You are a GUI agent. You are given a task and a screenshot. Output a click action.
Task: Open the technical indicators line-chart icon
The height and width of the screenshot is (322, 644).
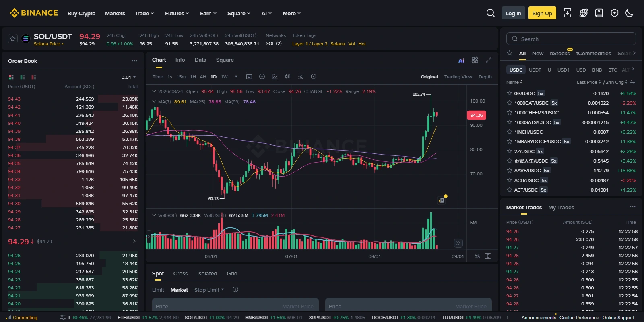275,76
